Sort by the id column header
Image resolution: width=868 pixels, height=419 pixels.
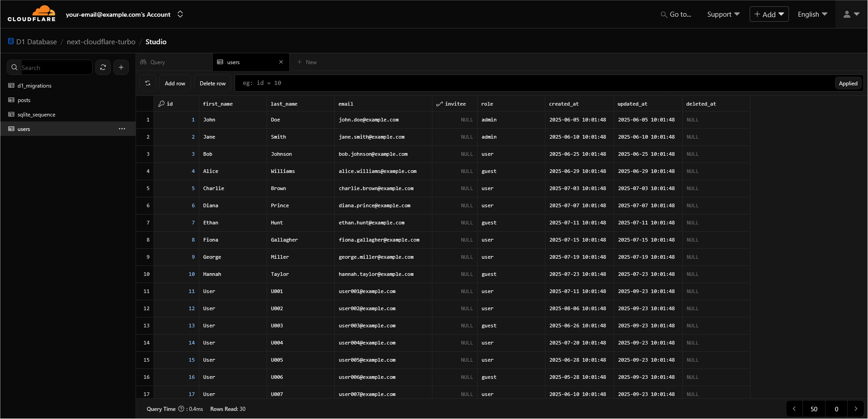coord(176,104)
